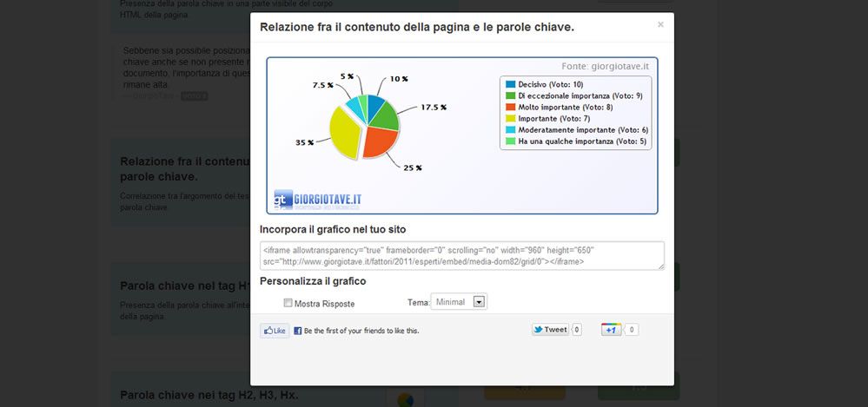Click the Moderatamente importante legend entry
The width and height of the screenshot is (868, 407).
coord(582,129)
